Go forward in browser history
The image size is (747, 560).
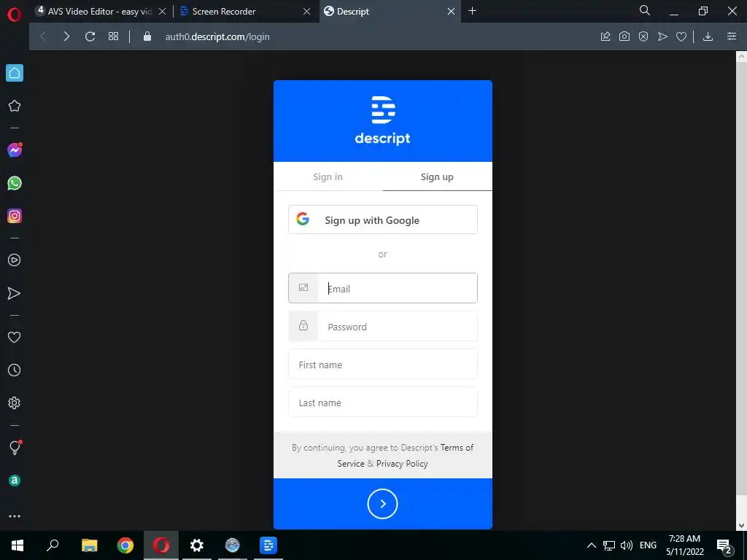pos(66,36)
